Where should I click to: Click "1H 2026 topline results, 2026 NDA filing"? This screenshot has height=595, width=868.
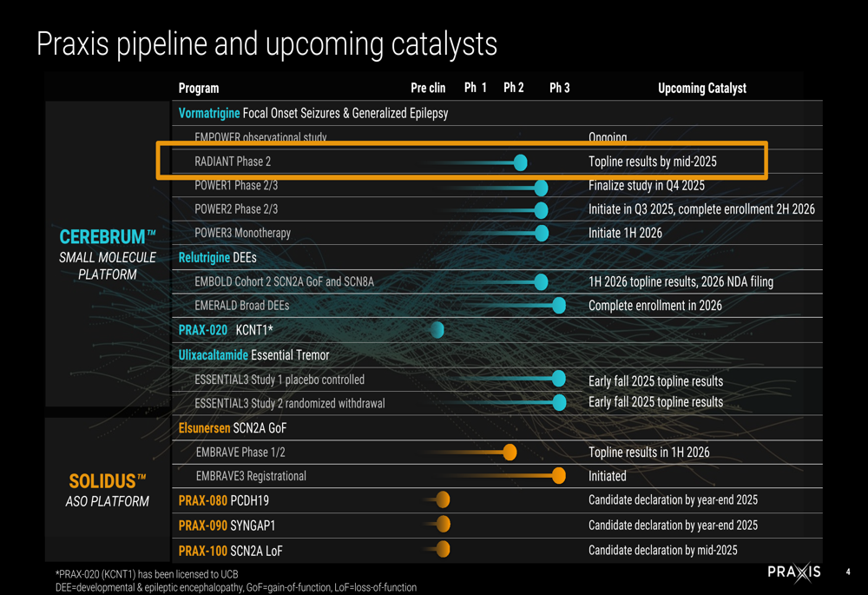coord(681,281)
